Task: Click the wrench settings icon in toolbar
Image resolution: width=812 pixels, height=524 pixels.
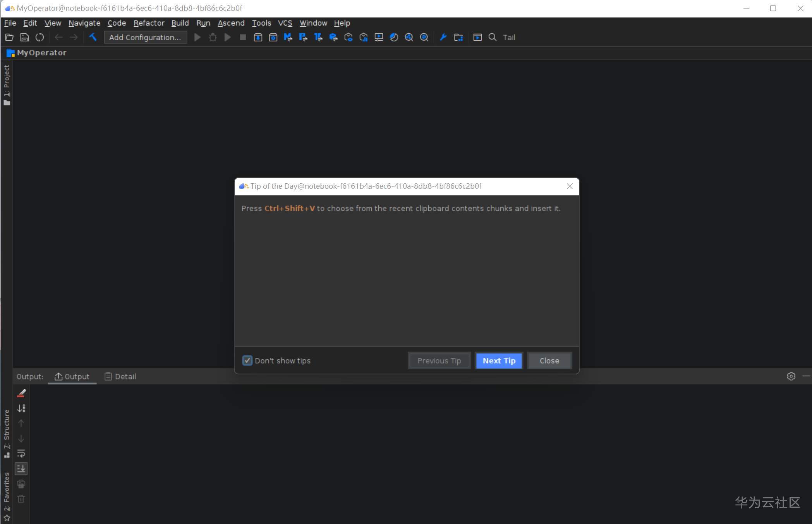Action: click(443, 37)
